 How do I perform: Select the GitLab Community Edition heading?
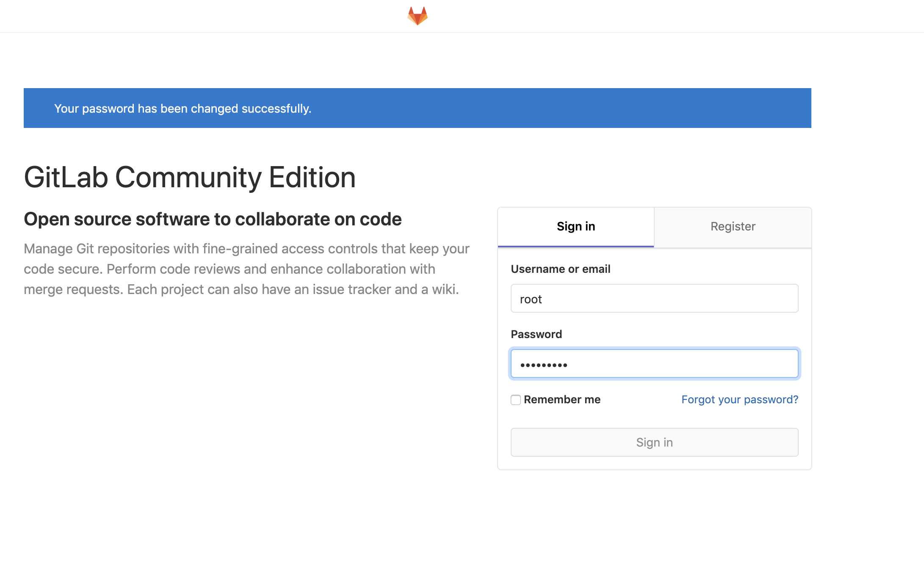pos(190,177)
